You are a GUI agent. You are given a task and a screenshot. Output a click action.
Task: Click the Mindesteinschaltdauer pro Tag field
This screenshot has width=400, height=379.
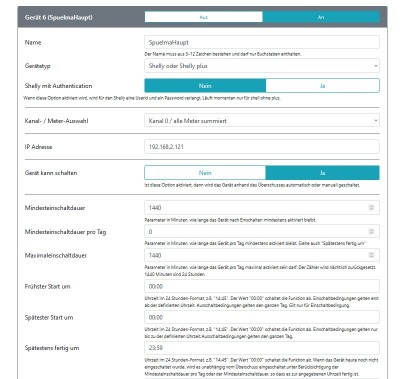tap(262, 232)
